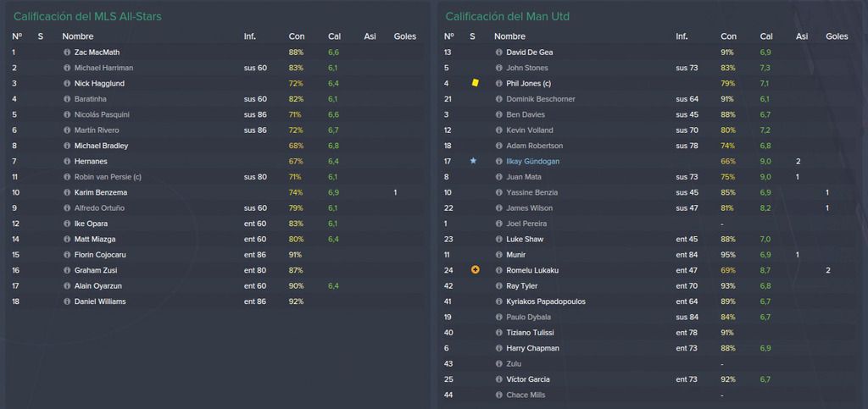
Task: Click info icon beside Michael Bradley
Action: click(x=67, y=146)
